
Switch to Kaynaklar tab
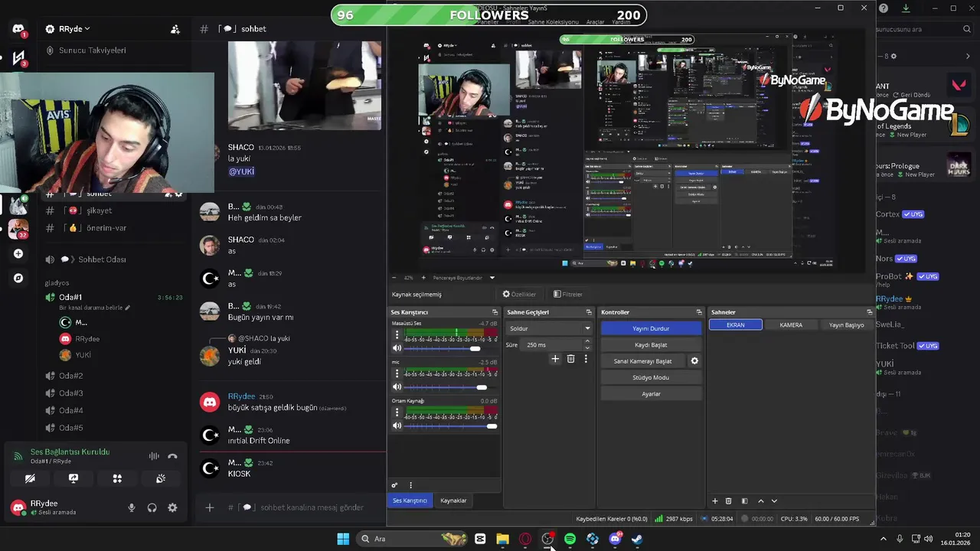coord(453,500)
